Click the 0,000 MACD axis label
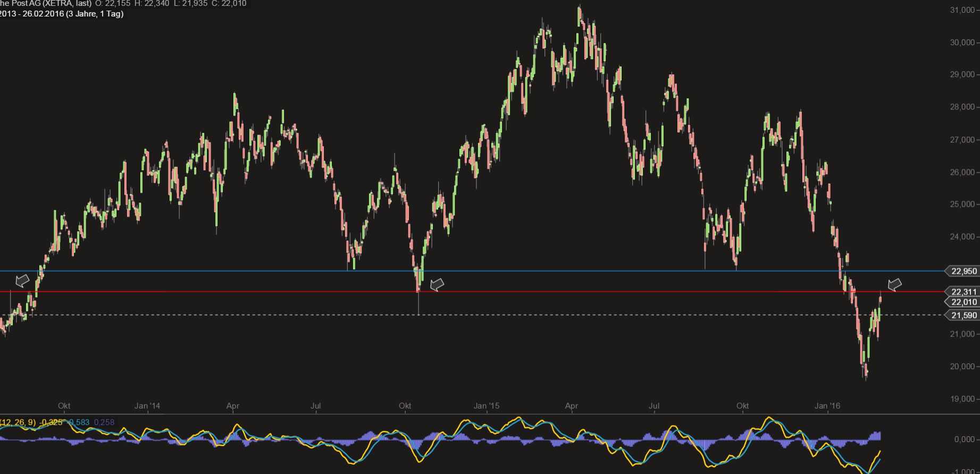 964,439
